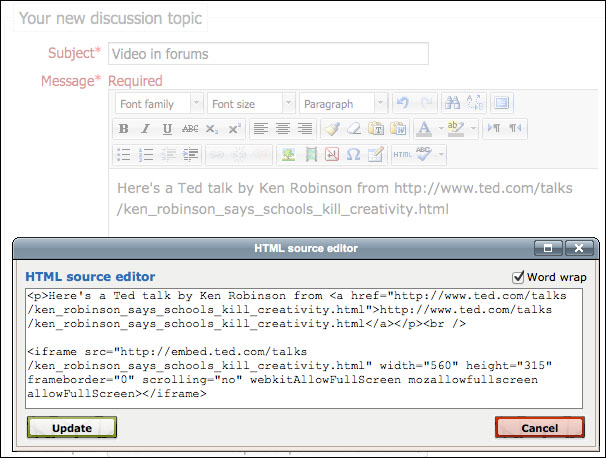Paste as plain text
The image size is (606, 458).
tap(376, 129)
